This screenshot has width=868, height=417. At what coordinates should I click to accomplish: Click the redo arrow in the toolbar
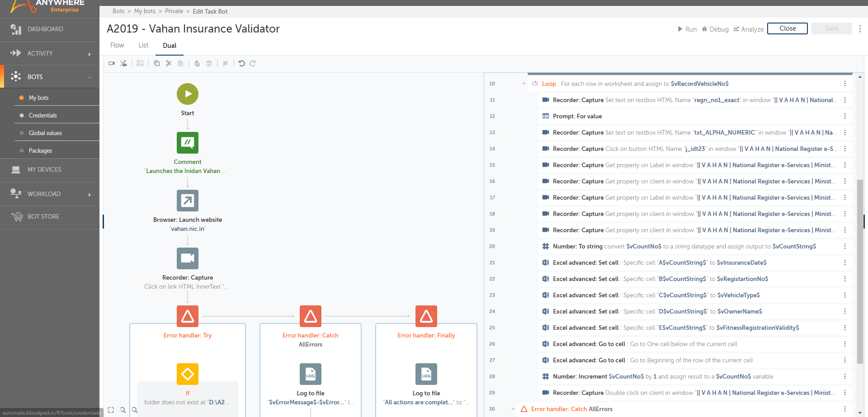tap(253, 63)
